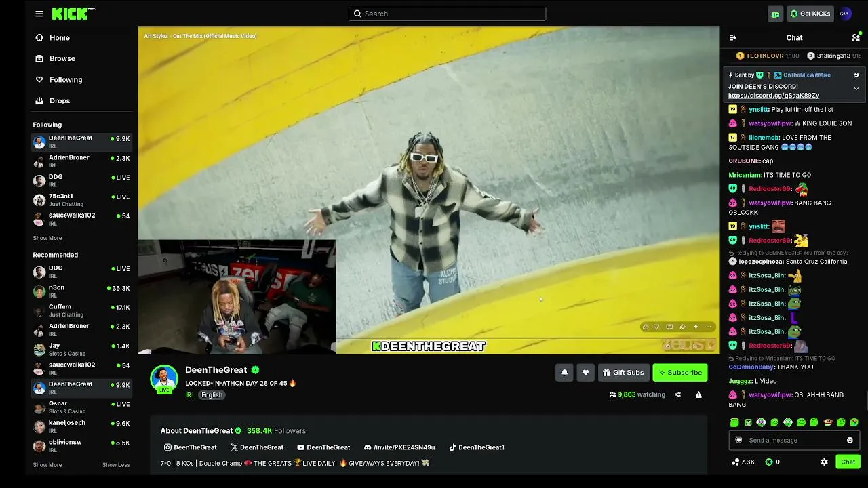
Task: Open the Discord invite link in pinned message
Action: pos(774,96)
